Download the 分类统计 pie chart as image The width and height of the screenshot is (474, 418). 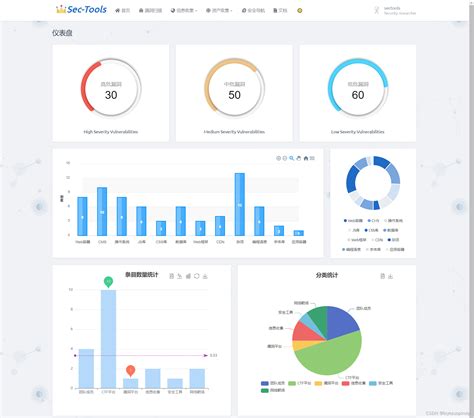(391, 276)
